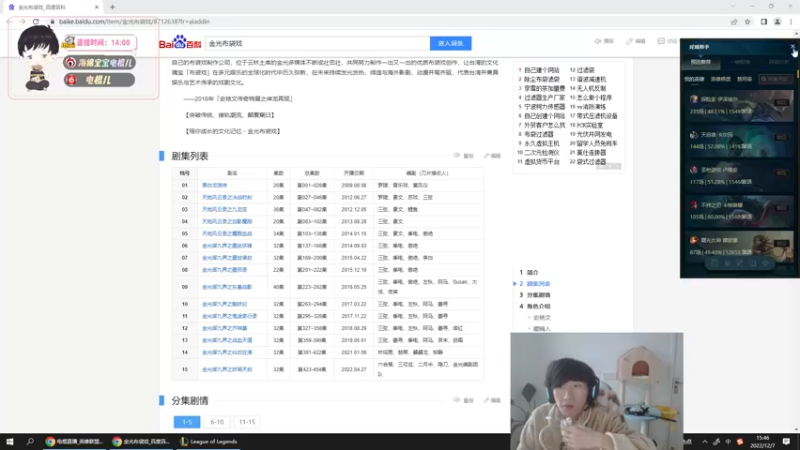Open champion card with 105 games
The height and width of the screenshot is (450, 800).
739,211
